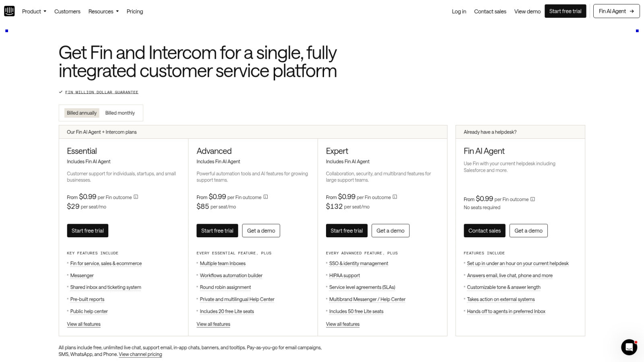Open the Intercom chat messenger bubble
This screenshot has width=644, height=362.
(x=629, y=347)
